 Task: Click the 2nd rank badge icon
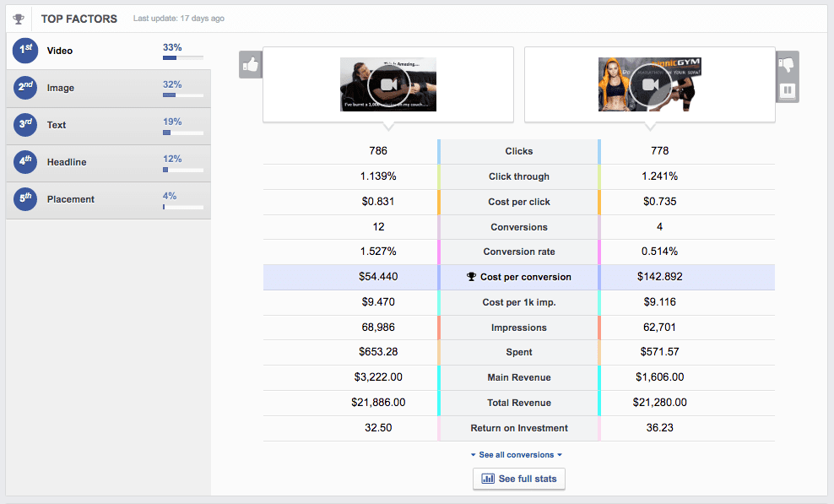point(25,88)
